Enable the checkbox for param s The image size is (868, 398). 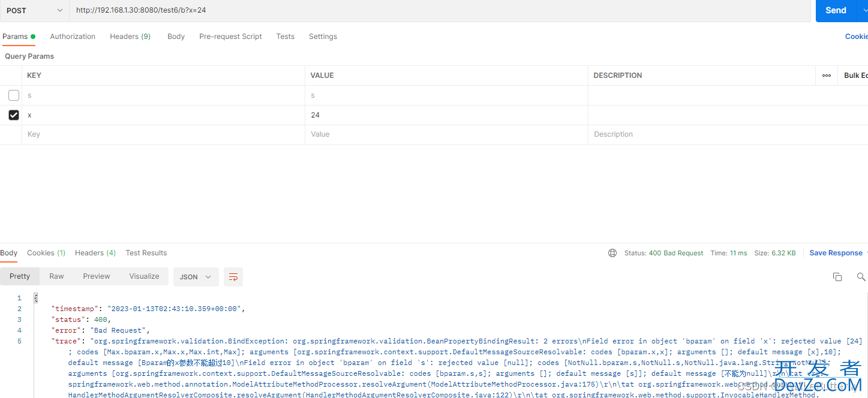coord(14,95)
